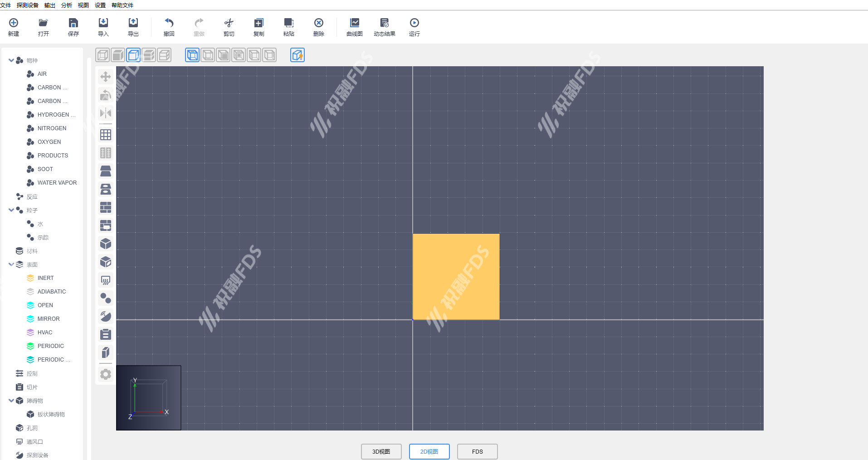The image size is (868, 460).
Task: Select the mirror tool icon
Action: coord(106,113)
